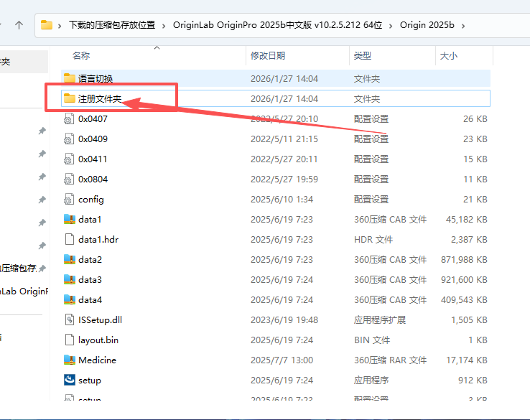
Task: Sort files by 名称 column header
Action: (x=81, y=55)
